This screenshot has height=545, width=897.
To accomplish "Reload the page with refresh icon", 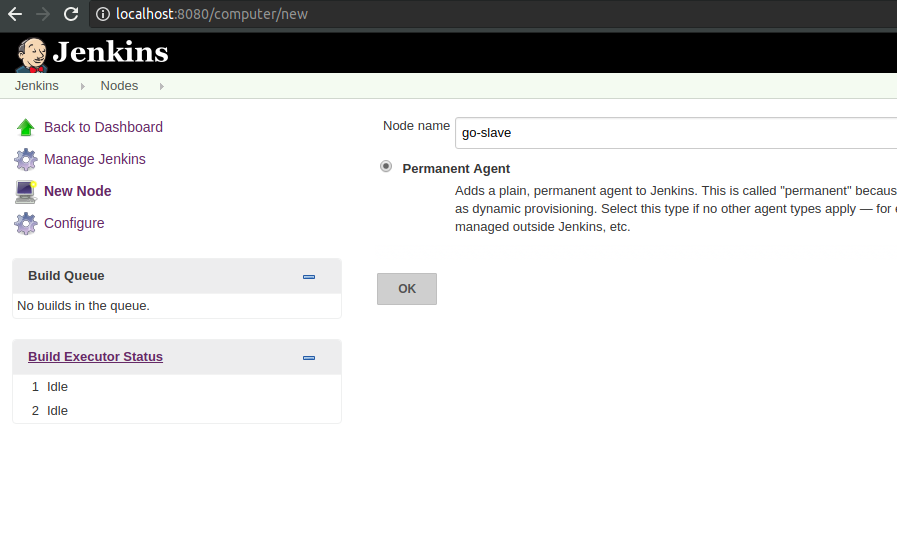I will coord(71,14).
